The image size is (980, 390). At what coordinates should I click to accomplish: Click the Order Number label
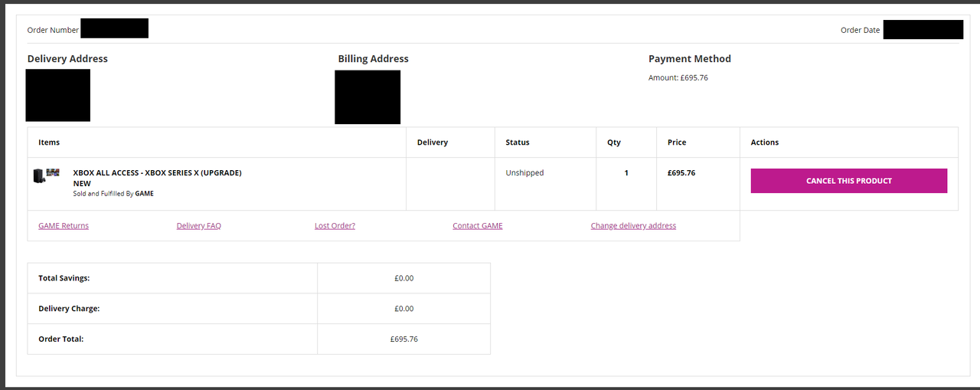[53, 30]
